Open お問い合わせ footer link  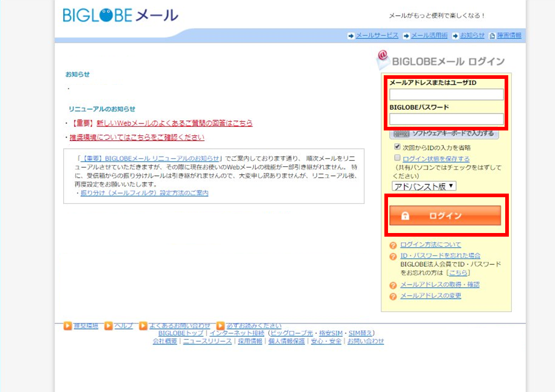pos(366,342)
